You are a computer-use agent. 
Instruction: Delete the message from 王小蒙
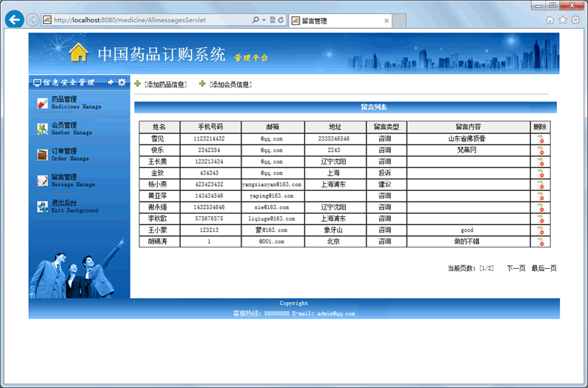pos(541,230)
